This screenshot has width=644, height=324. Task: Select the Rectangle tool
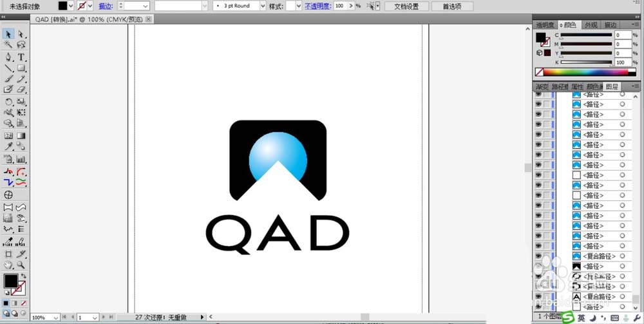tap(21, 68)
